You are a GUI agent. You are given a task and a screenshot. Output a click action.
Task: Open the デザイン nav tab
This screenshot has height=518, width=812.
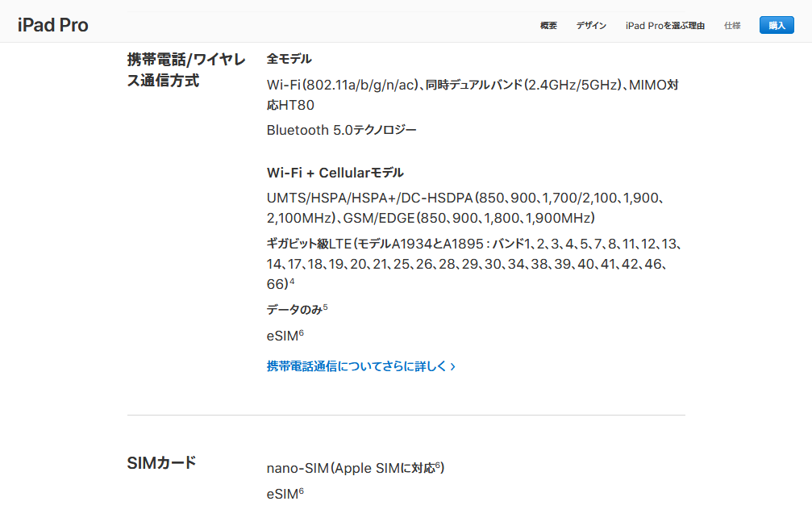pyautogui.click(x=591, y=25)
